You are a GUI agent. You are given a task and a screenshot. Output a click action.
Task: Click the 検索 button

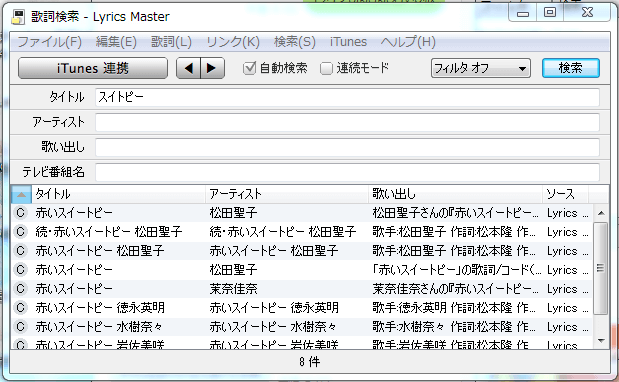click(x=570, y=68)
